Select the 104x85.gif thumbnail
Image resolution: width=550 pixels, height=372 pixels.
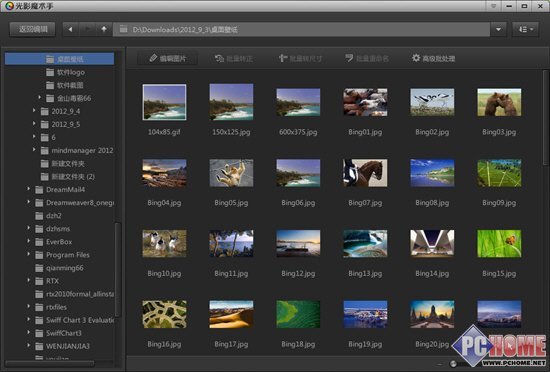coord(165,102)
